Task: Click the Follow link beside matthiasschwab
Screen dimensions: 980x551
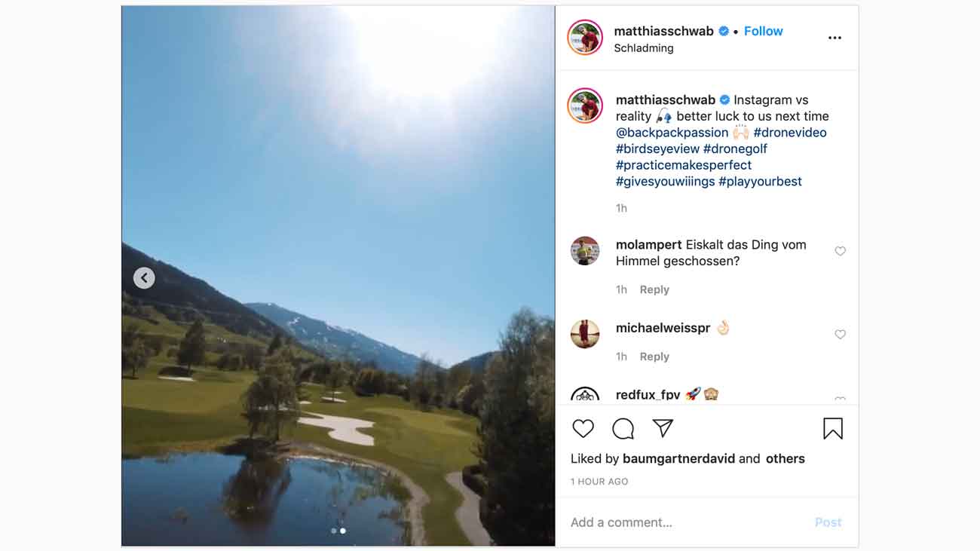Action: tap(763, 31)
